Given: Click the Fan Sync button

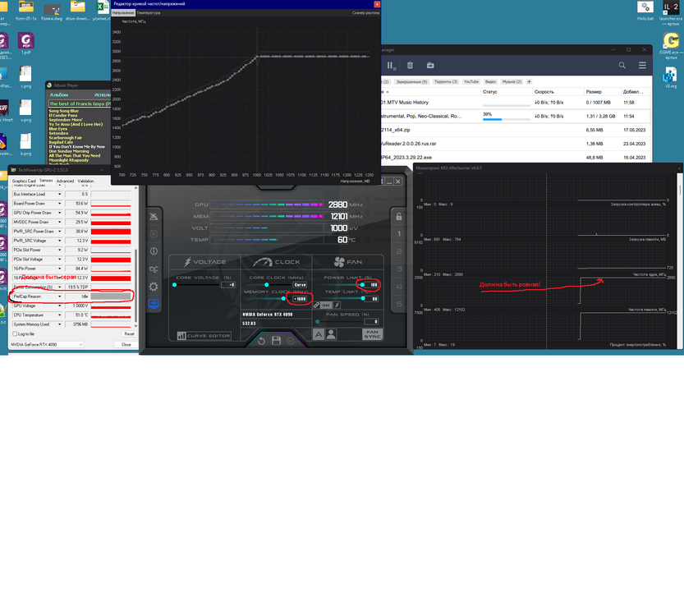Looking at the screenshot, I should pos(373,334).
